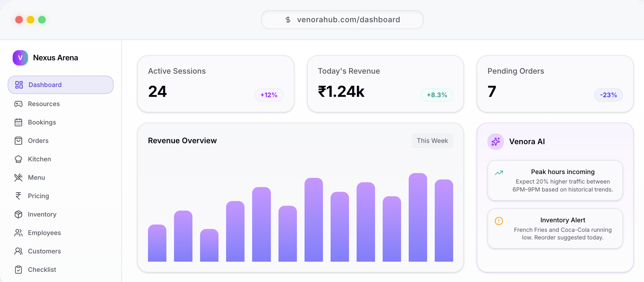This screenshot has width=644, height=282.
Task: Click the Customers user icon
Action: click(18, 251)
